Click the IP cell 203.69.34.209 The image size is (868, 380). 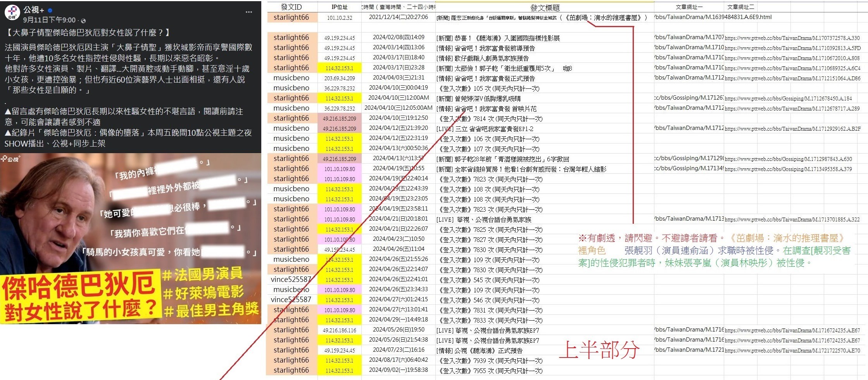point(340,78)
